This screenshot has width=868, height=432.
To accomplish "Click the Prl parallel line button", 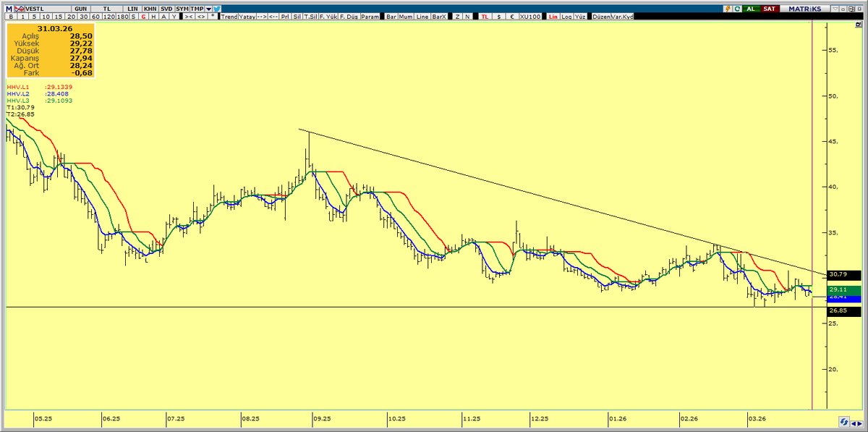I will [x=285, y=16].
